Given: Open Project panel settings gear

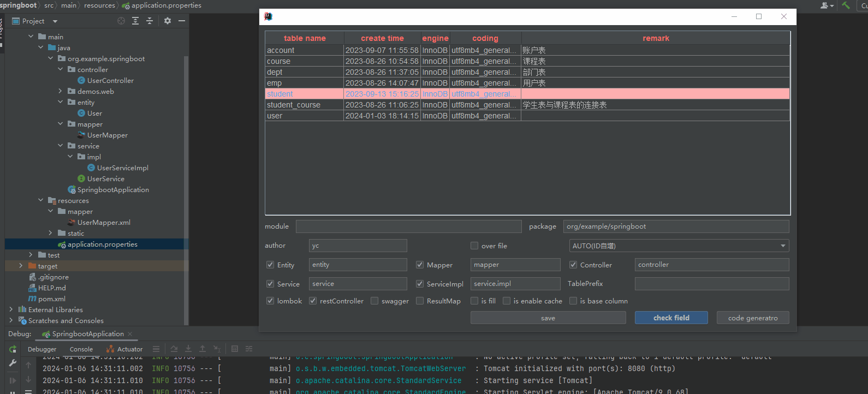Looking at the screenshot, I should 168,21.
